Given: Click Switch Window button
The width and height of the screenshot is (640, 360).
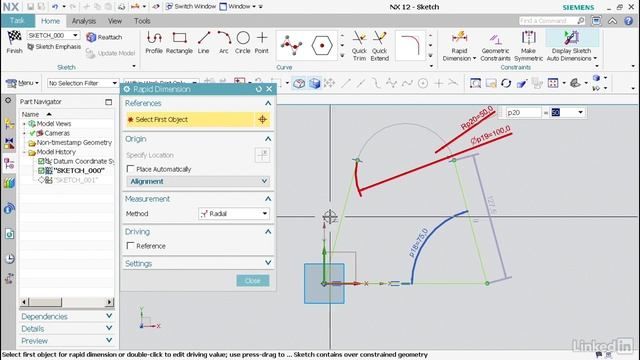Looking at the screenshot, I should click(191, 7).
